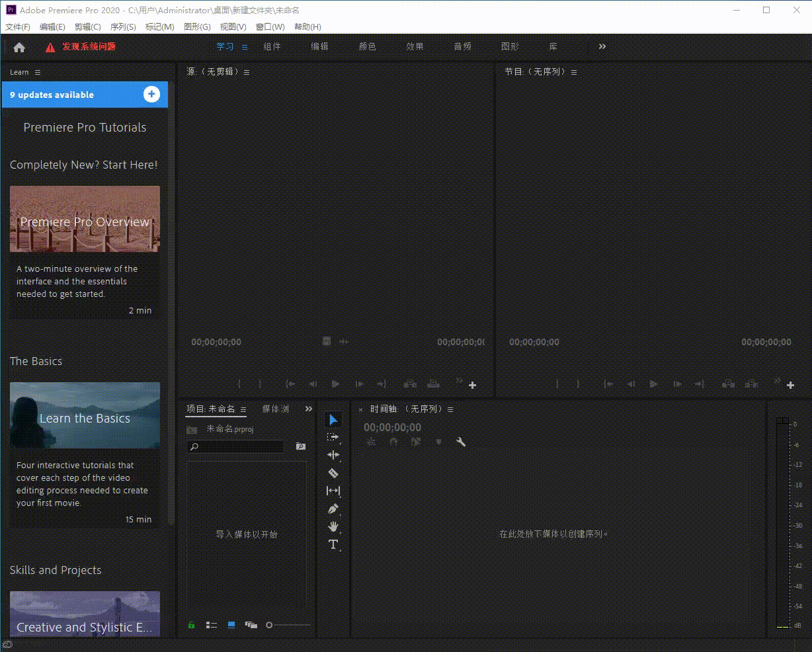The width and height of the screenshot is (812, 652).
Task: Toggle timeline Linked Selection button
Action: pos(416,442)
